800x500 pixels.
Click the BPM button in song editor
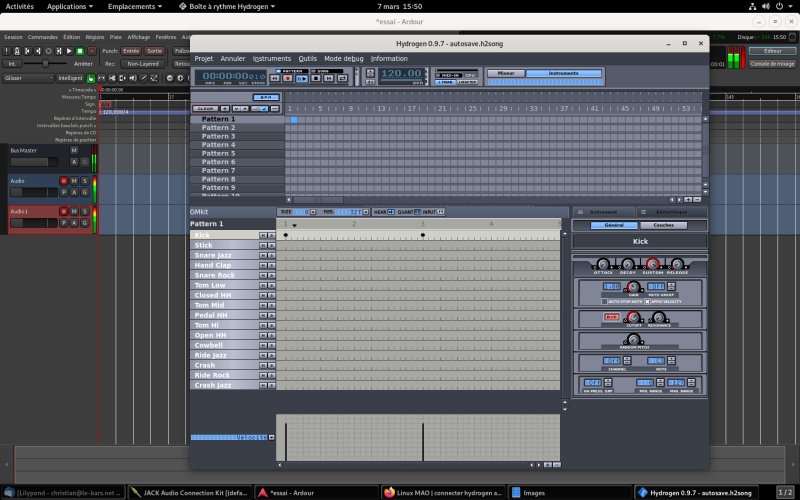pyautogui.click(x=266, y=97)
